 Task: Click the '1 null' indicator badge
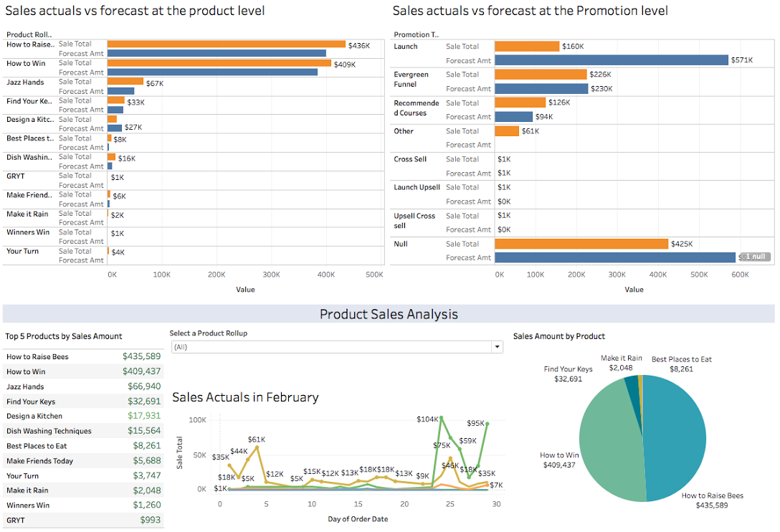click(755, 257)
